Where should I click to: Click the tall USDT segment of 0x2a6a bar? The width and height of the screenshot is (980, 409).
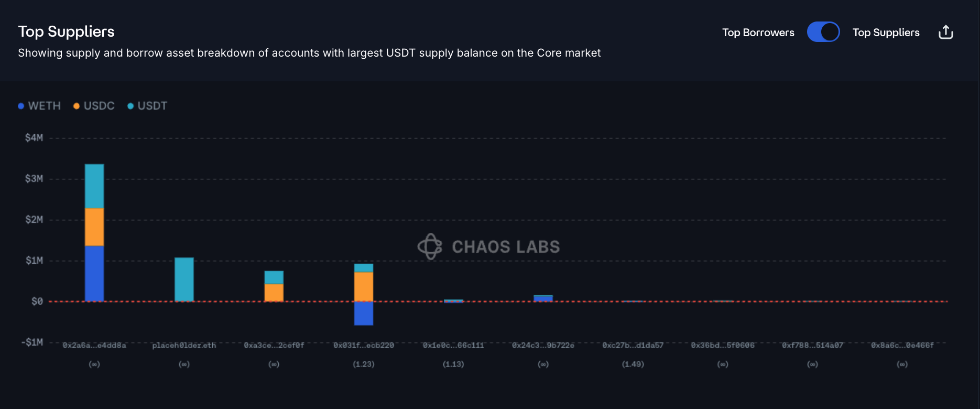pyautogui.click(x=94, y=186)
